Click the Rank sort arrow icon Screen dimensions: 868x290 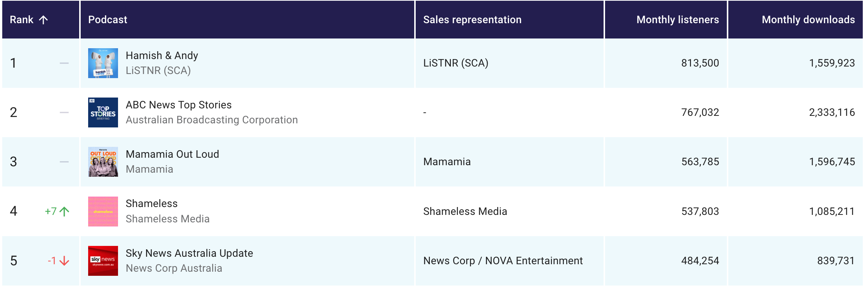pos(43,20)
